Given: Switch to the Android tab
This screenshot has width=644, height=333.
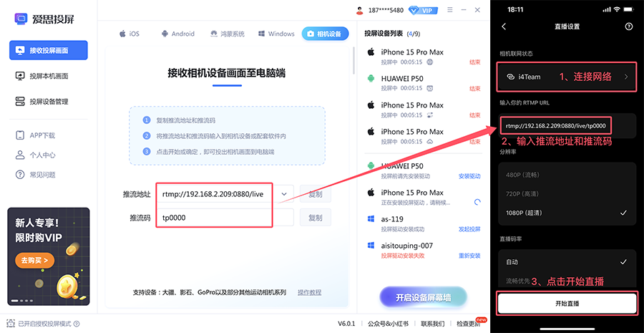Looking at the screenshot, I should click(178, 34).
